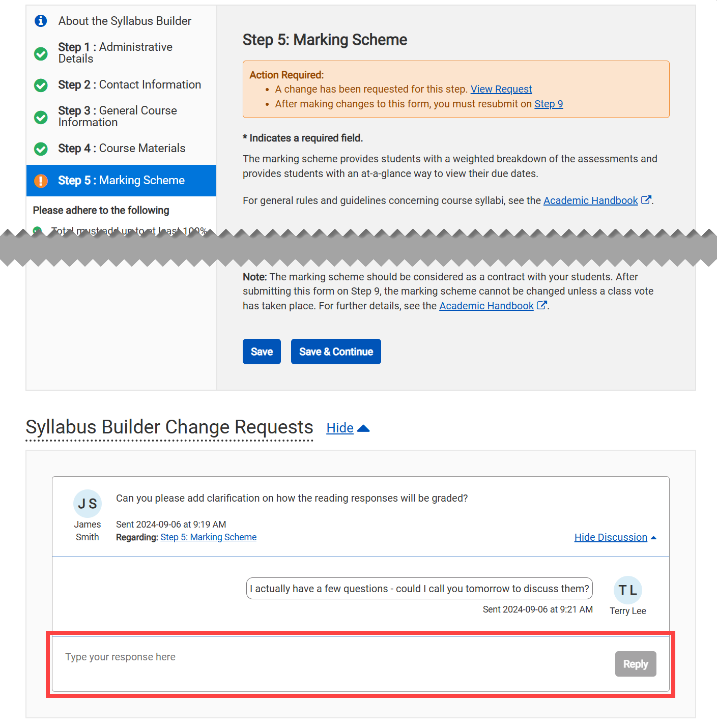
Task: Click the Type your response here field
Action: 333,664
